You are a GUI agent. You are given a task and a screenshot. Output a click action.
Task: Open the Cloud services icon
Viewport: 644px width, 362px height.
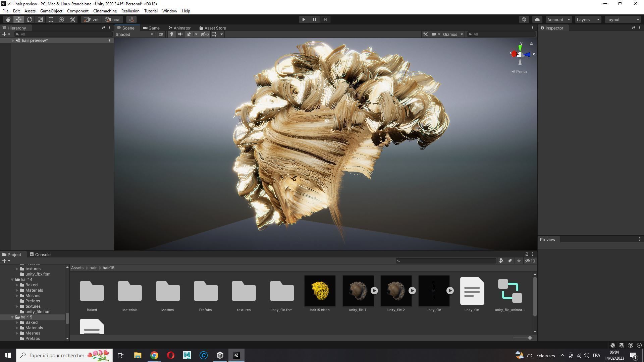[537, 19]
